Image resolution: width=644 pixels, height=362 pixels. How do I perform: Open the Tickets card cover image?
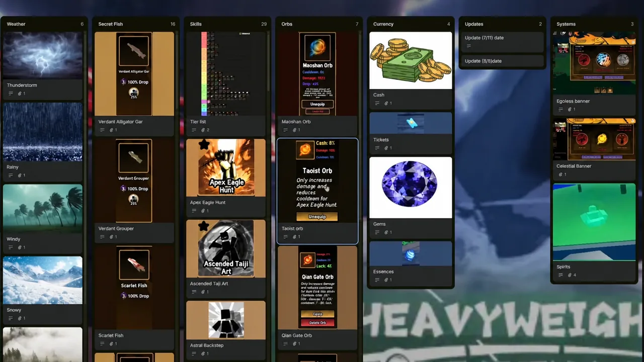411,123
